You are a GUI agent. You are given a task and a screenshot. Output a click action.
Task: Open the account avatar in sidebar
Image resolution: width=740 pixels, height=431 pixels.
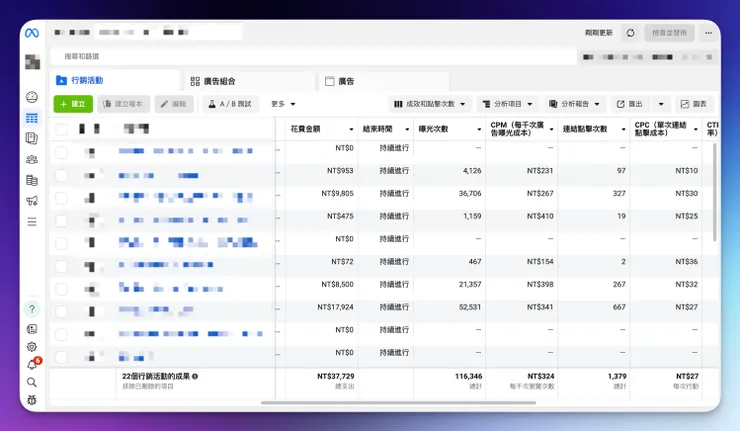point(32,62)
